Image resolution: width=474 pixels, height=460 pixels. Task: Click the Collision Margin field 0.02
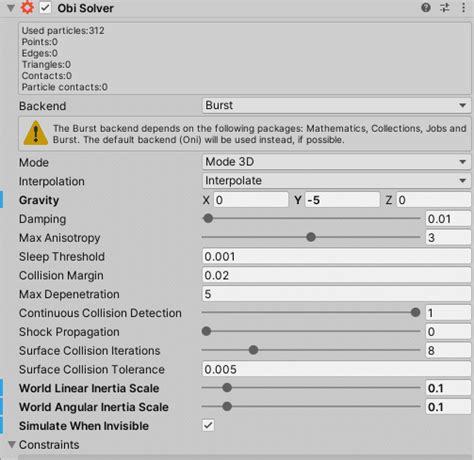(336, 275)
